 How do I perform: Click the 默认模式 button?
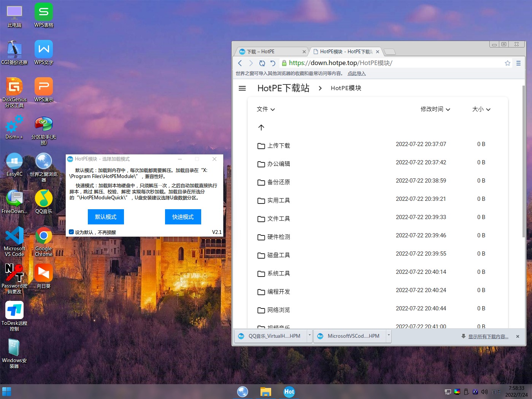106,217
